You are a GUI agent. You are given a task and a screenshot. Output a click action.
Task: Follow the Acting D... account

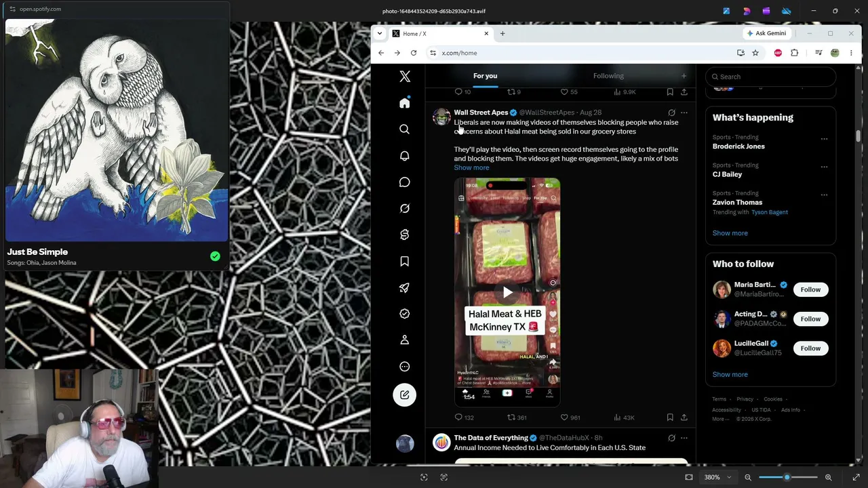tap(810, 319)
